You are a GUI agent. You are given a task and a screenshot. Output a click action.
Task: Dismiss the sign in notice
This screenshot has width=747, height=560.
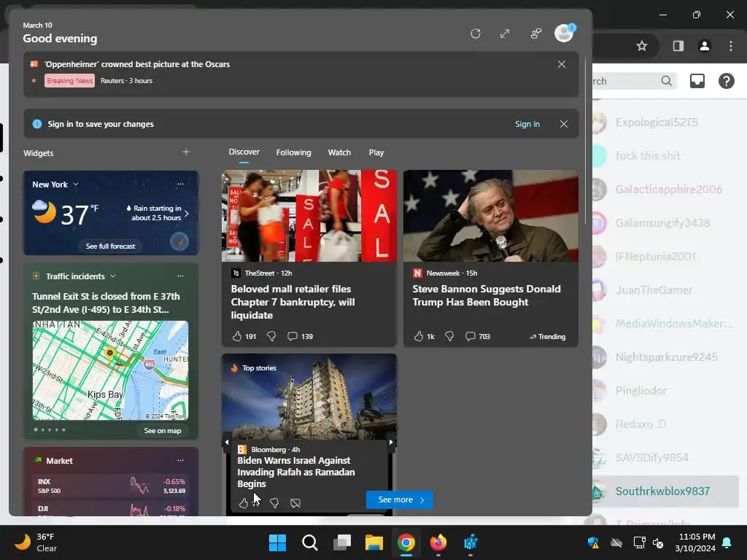(x=564, y=124)
